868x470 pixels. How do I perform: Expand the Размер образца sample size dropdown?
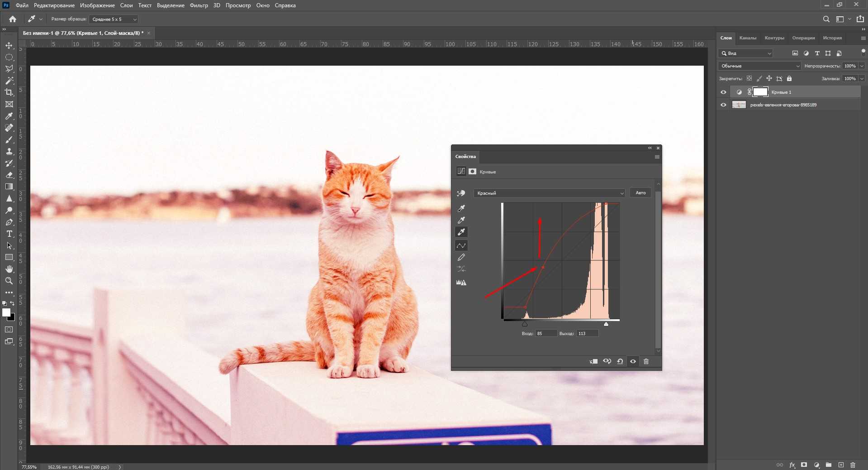(113, 19)
